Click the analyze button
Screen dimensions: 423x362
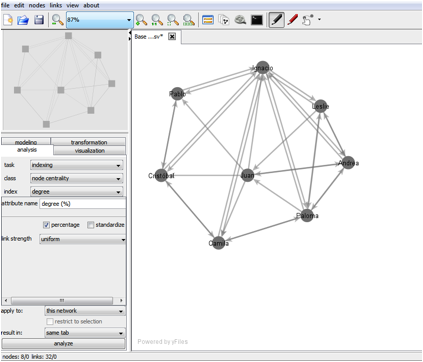coord(63,344)
